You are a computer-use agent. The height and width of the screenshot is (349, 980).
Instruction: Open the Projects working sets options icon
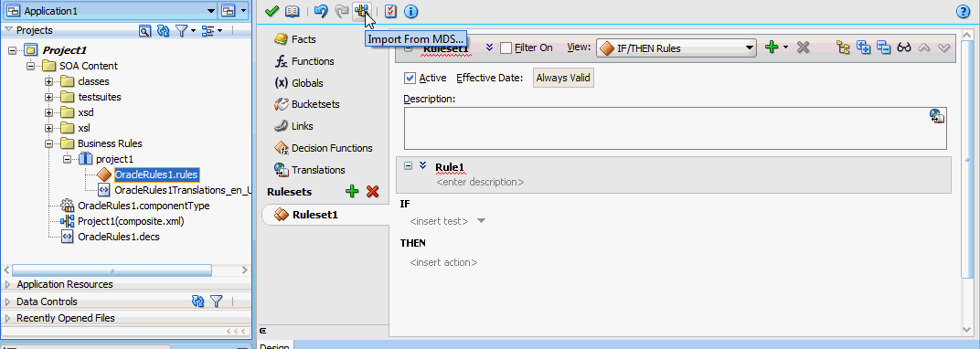tap(208, 30)
